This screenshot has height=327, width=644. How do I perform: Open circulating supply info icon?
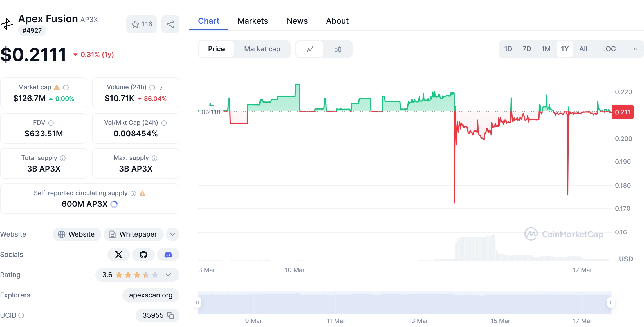[133, 193]
